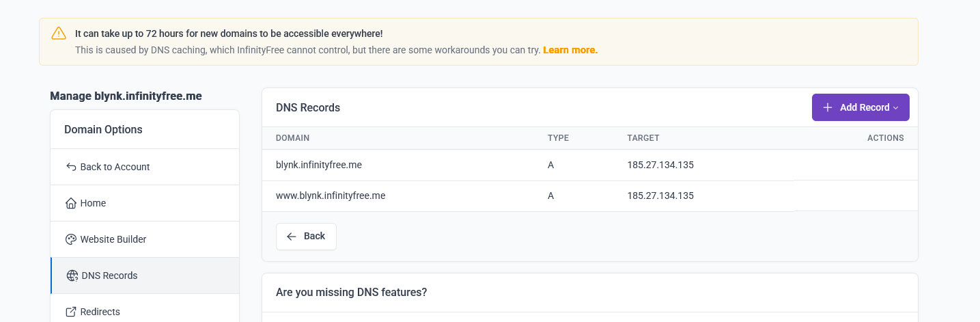Select the blynk.infinityfree.me domain row
Screen dimensions: 980x322
pyautogui.click(x=318, y=165)
